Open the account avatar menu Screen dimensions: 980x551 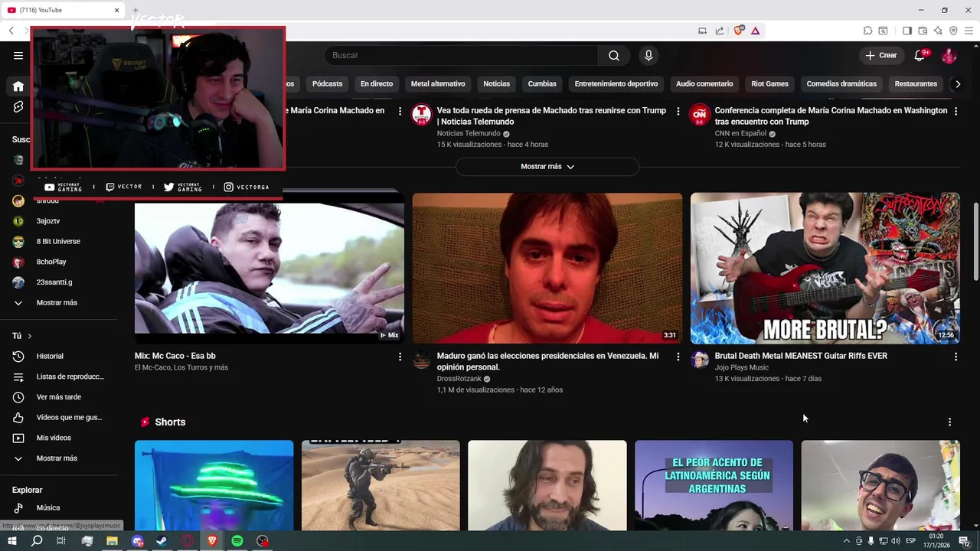[x=949, y=55]
